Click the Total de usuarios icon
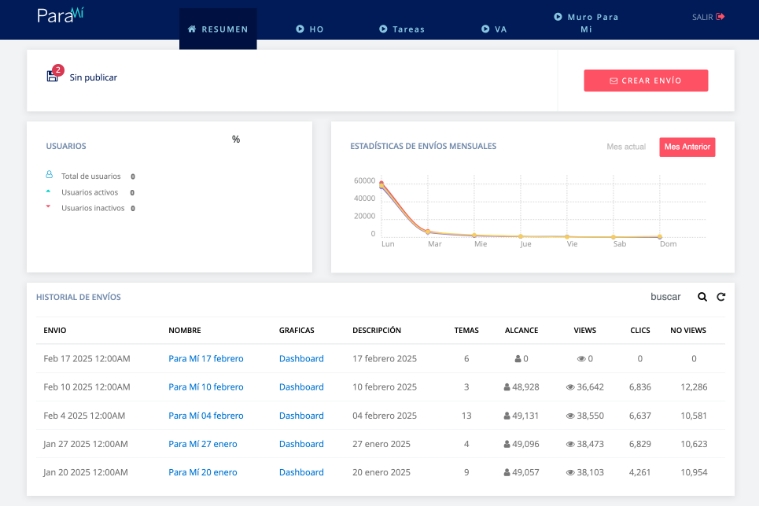Image resolution: width=759 pixels, height=506 pixels. coord(49,174)
